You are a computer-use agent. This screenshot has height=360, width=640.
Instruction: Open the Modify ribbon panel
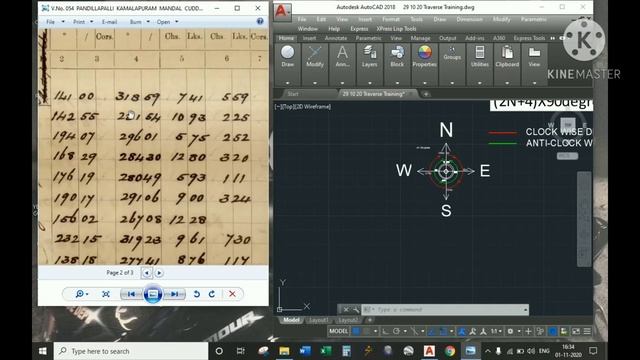tap(315, 57)
